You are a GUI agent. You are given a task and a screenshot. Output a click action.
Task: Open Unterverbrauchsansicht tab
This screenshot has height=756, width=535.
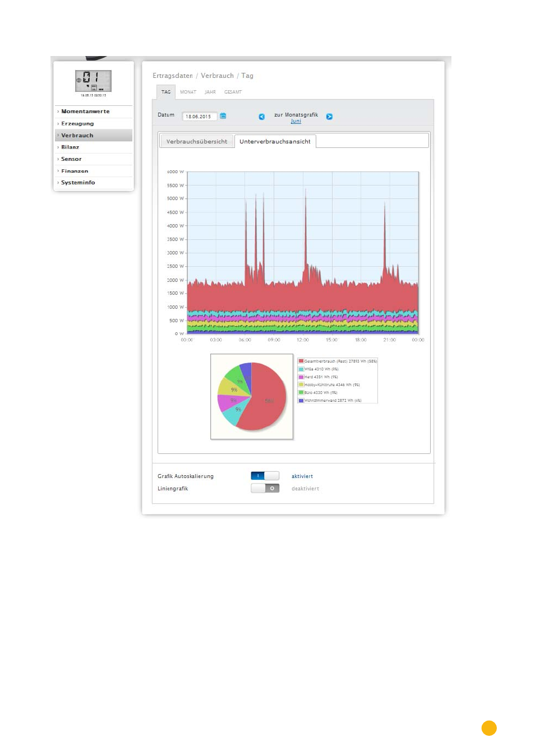275,141
